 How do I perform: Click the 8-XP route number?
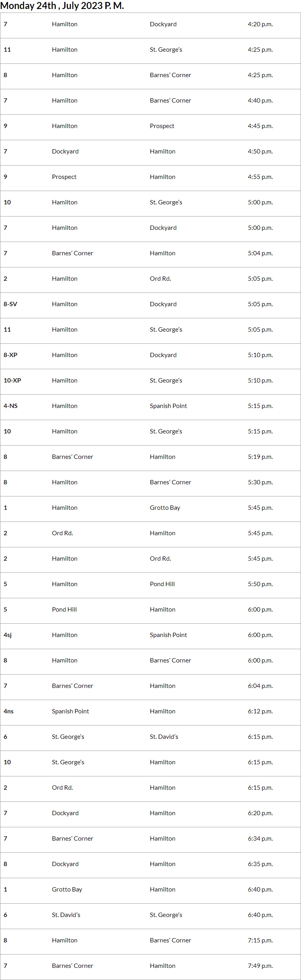click(11, 355)
